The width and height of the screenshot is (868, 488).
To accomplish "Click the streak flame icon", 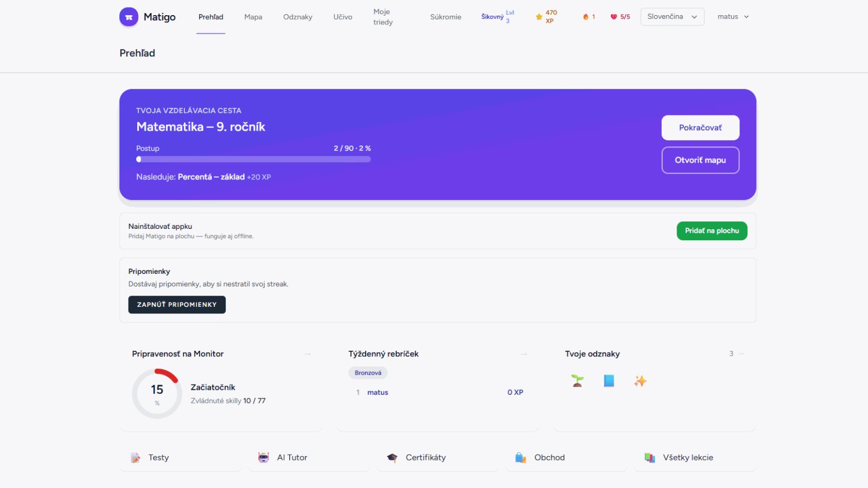I will click(x=586, y=17).
